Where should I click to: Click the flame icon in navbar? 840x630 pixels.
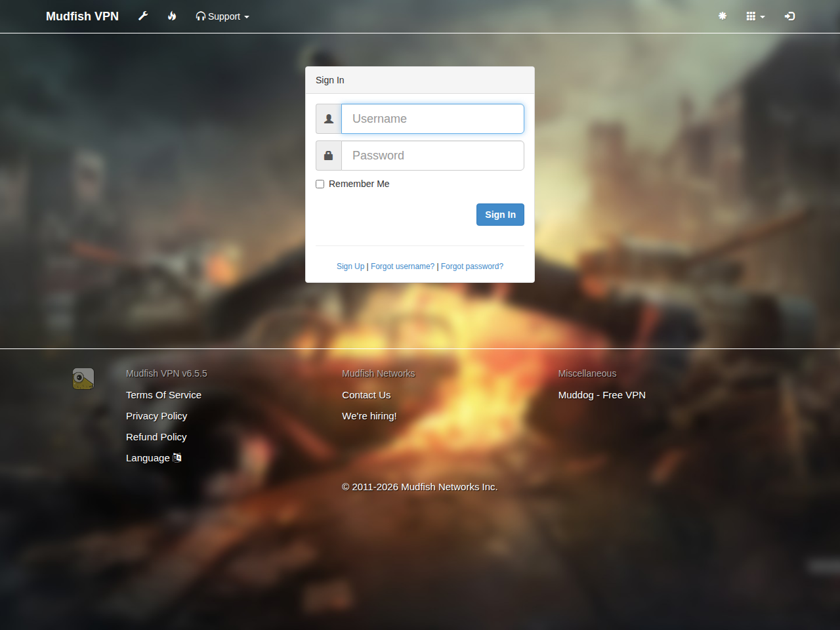[172, 16]
